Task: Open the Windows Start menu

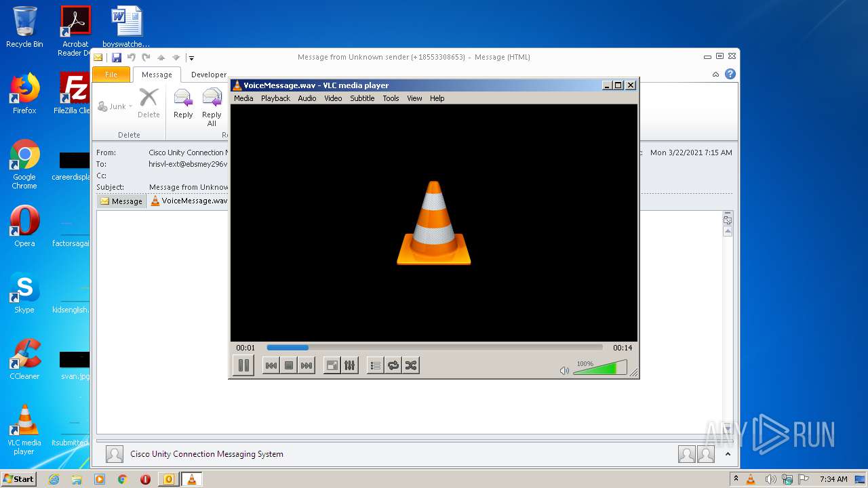Action: pyautogui.click(x=19, y=479)
